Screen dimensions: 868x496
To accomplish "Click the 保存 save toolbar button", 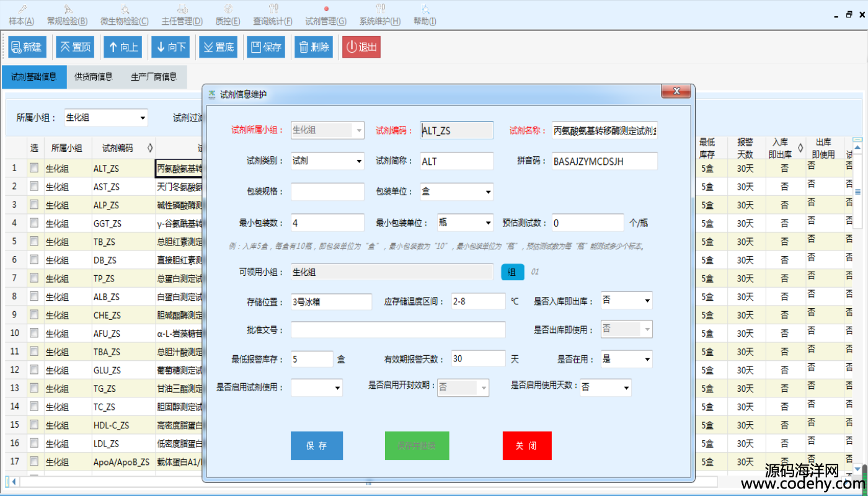I will click(266, 46).
